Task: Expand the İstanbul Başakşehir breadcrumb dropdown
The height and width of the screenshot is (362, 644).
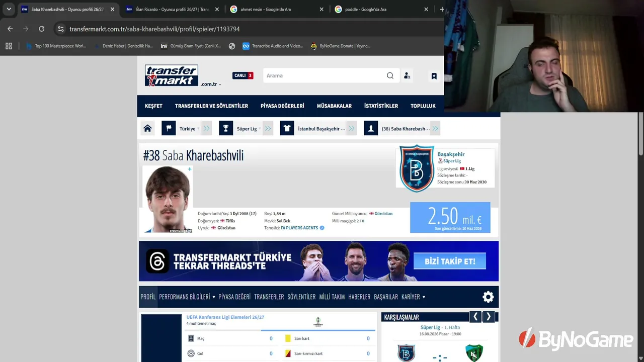Action: pyautogui.click(x=323, y=129)
